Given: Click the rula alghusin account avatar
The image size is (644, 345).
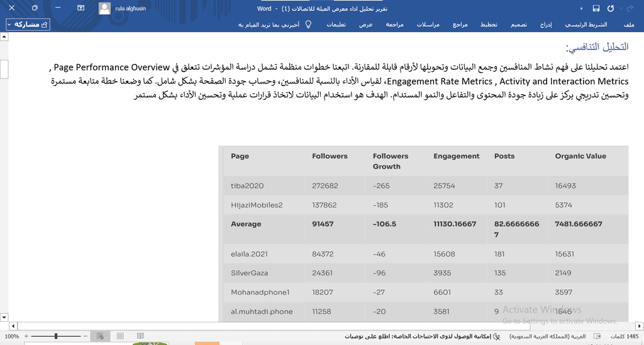Looking at the screenshot, I should pos(104,8).
